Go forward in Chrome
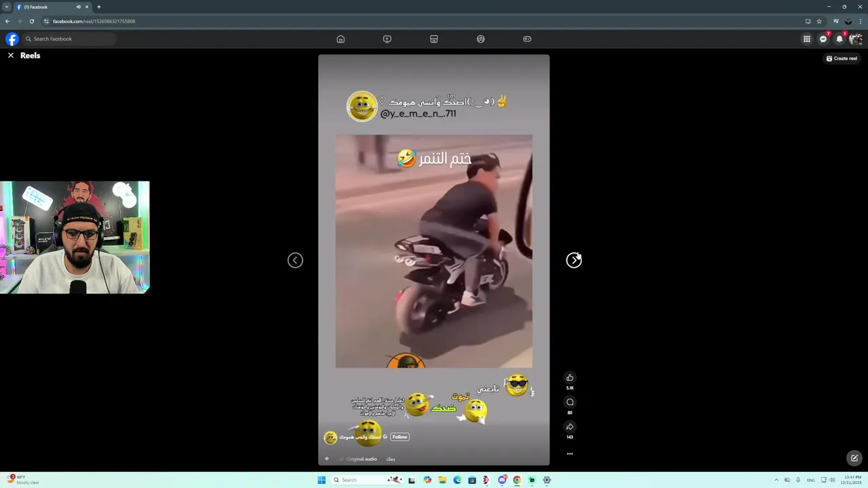This screenshot has height=488, width=868. [19, 21]
